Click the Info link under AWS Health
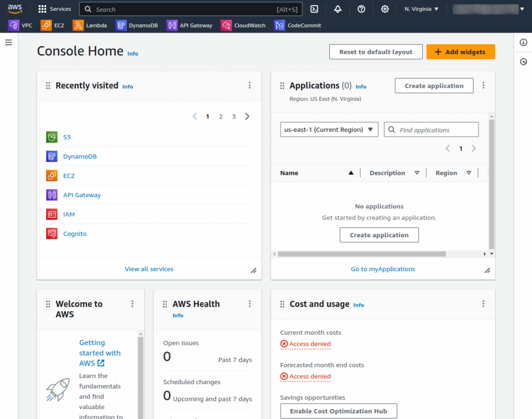This screenshot has height=419, width=532. pos(178,315)
